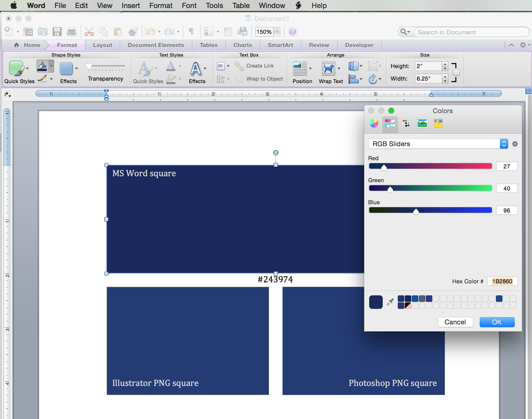Click the OK button to apply color
The height and width of the screenshot is (419, 532).
[x=496, y=322]
